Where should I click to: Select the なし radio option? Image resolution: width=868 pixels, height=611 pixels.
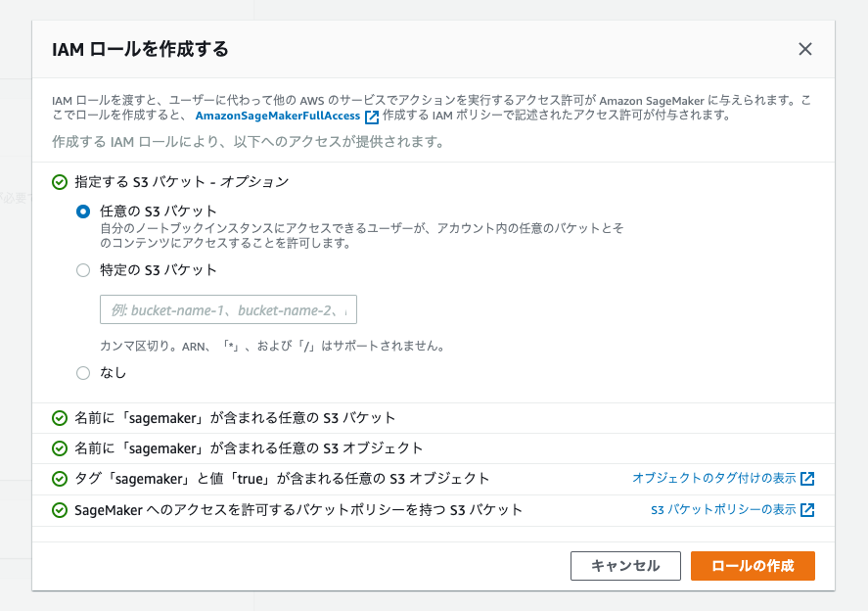tap(83, 373)
